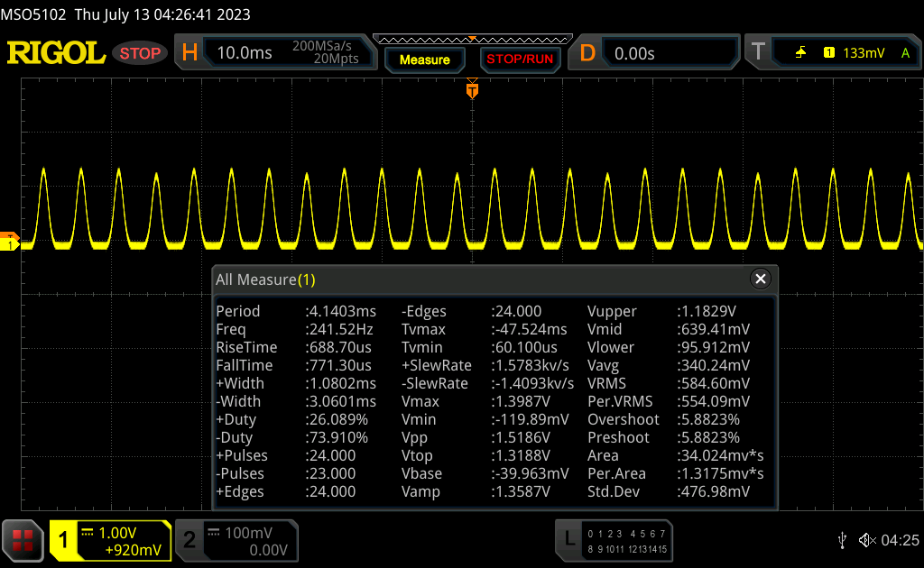
Task: Open the trigger T menu
Action: pos(758,51)
